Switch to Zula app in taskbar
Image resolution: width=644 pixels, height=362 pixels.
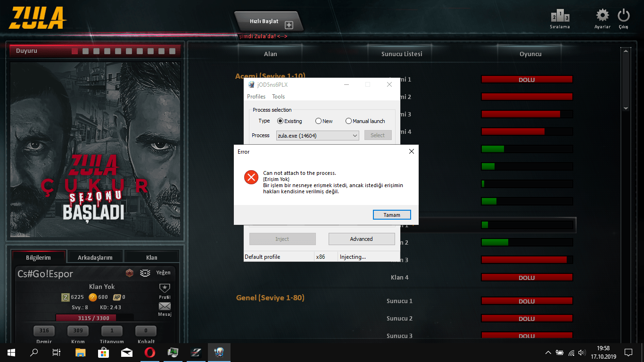196,352
